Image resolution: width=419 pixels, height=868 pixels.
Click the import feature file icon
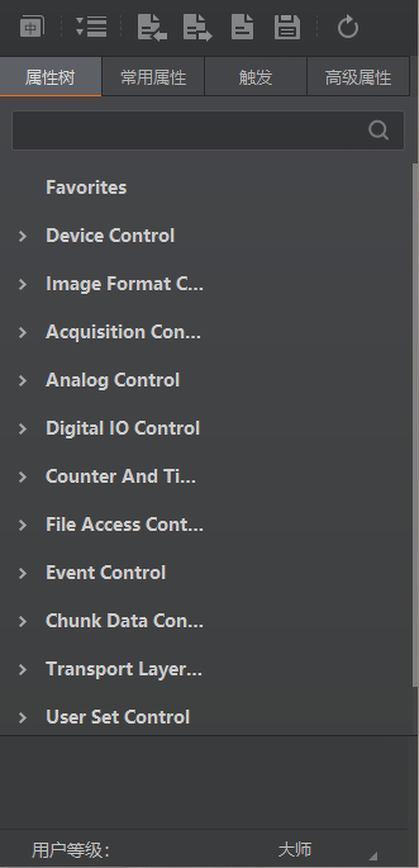point(152,27)
